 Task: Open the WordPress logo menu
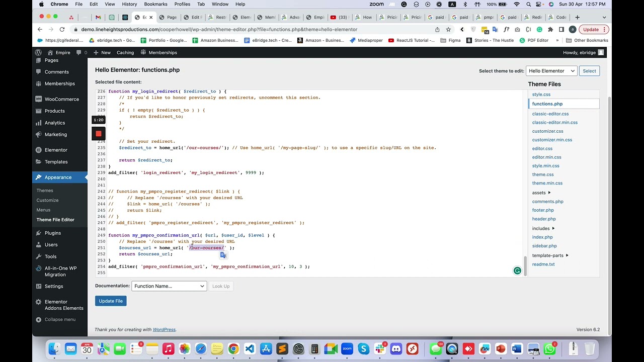tap(38, 52)
